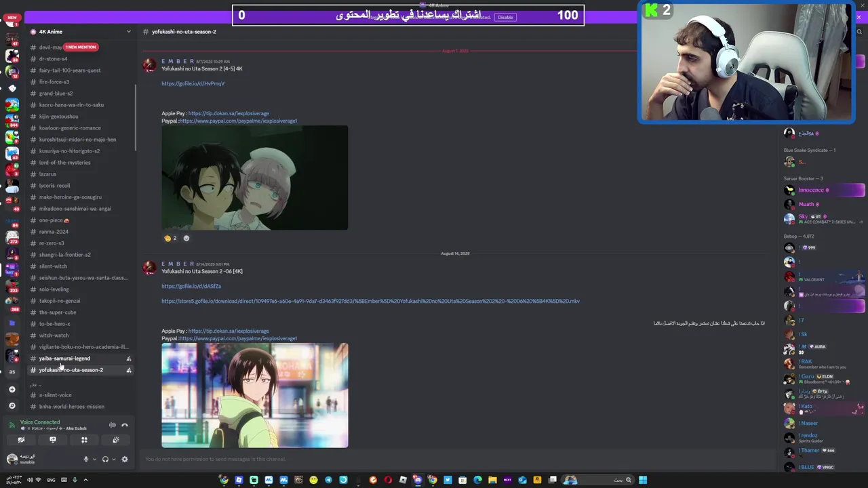The height and width of the screenshot is (488, 868).
Task: Open the solo-leveling channel
Action: [81, 289]
